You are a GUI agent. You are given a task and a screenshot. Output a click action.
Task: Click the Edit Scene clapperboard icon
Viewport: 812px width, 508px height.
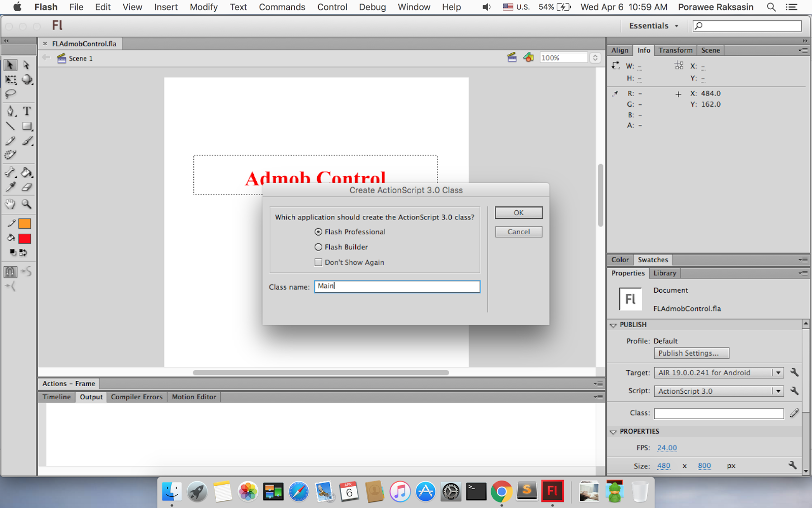point(512,58)
